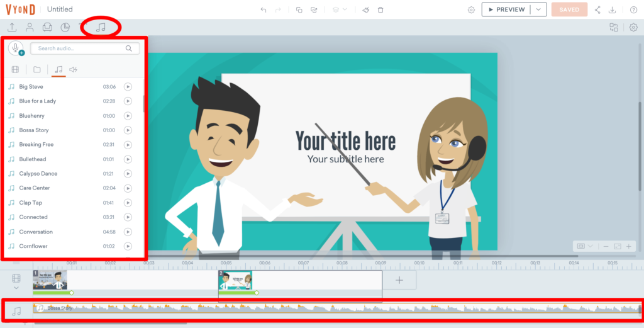Select the Bossa Story audio clip in timeline
Viewport: 644px width, 328px height.
(x=337, y=308)
